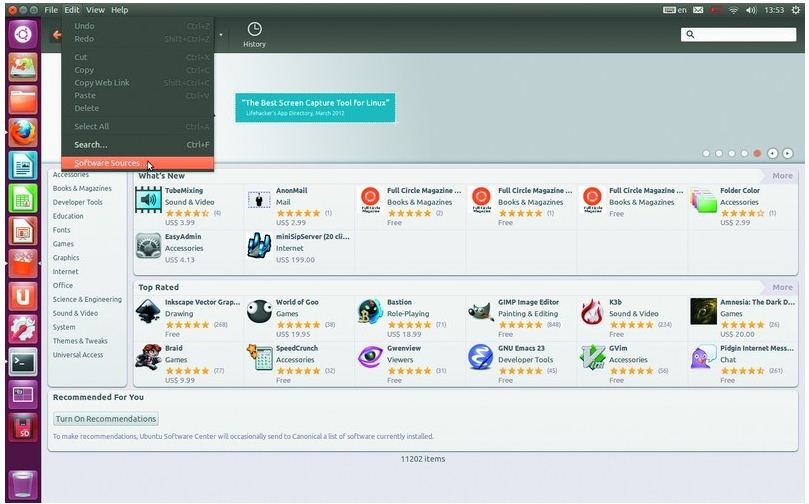This screenshot has height=504, width=809.
Task: Click the EasyAdmin app icon
Action: (x=148, y=246)
